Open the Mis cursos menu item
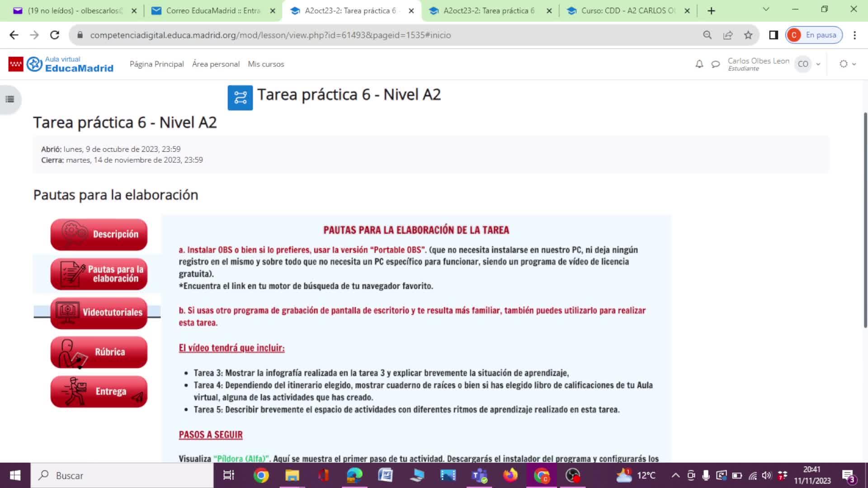The image size is (868, 488). (266, 64)
